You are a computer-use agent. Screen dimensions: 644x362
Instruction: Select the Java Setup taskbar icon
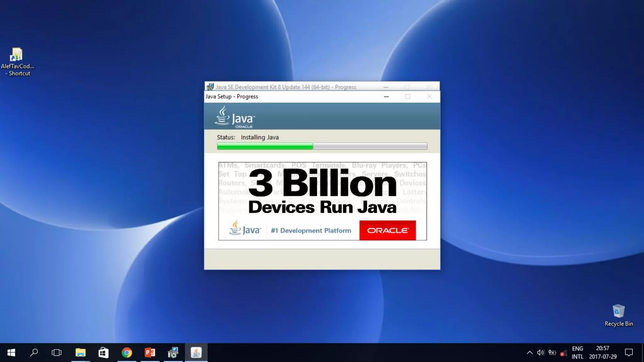[196, 353]
